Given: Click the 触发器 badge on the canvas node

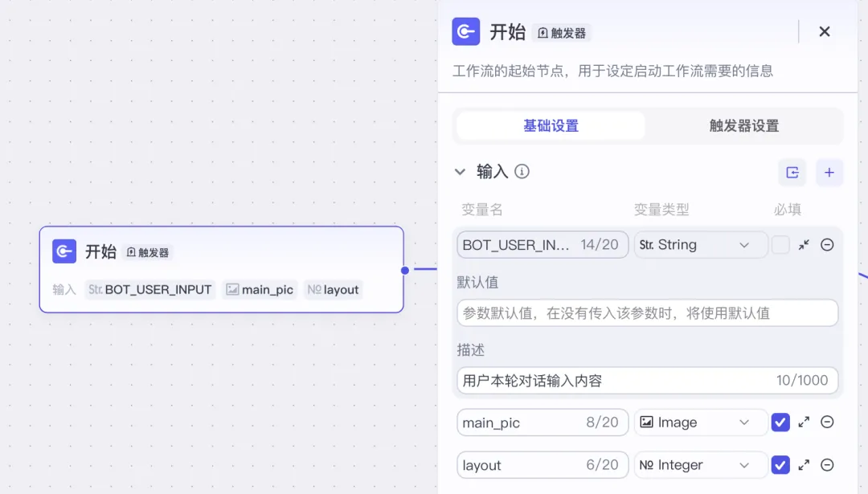Looking at the screenshot, I should [x=148, y=252].
